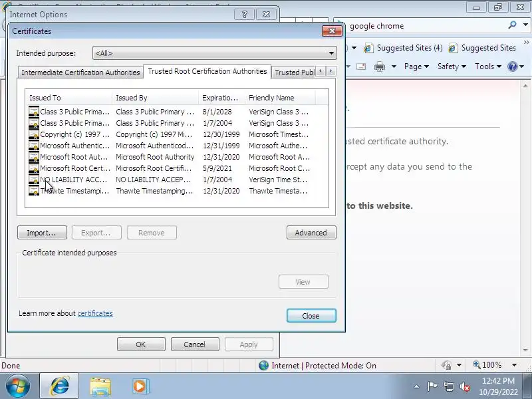Expand the Page menu dropdown
The height and width of the screenshot is (399, 532).
[x=416, y=66]
